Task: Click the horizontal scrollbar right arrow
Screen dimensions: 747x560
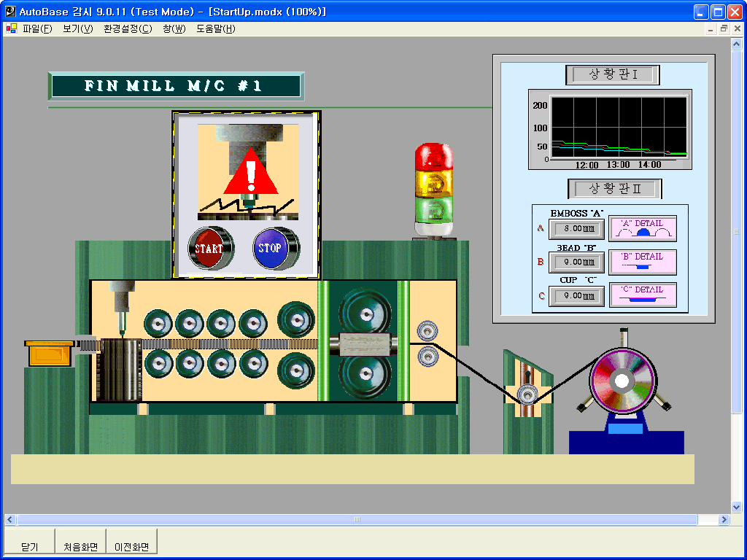Action: point(724,520)
